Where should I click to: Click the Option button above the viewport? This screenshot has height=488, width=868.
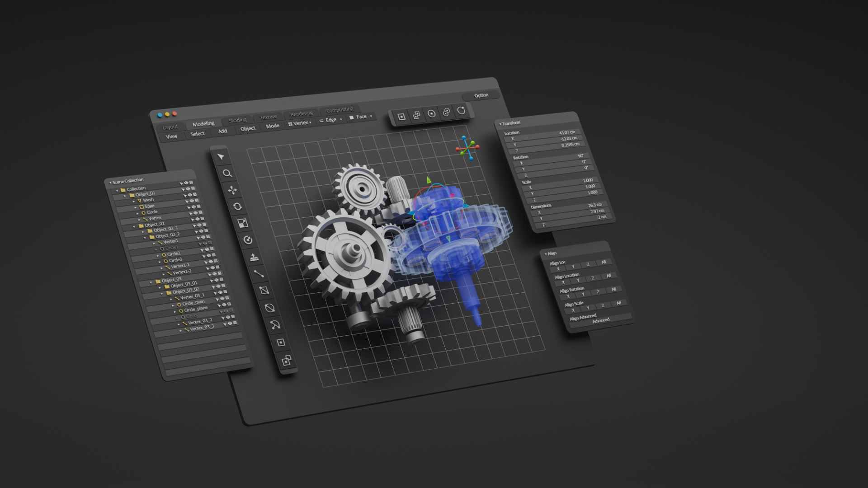481,95
